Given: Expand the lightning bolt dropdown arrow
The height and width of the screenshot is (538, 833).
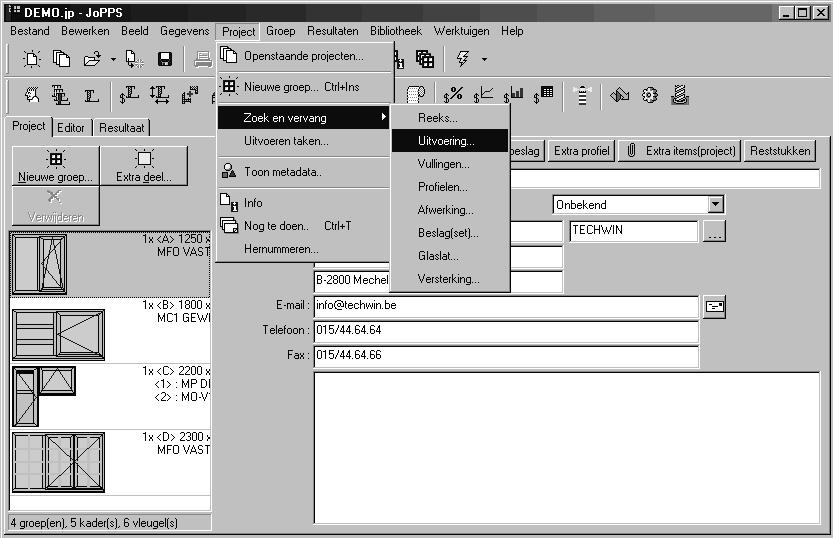Looking at the screenshot, I should [x=484, y=59].
